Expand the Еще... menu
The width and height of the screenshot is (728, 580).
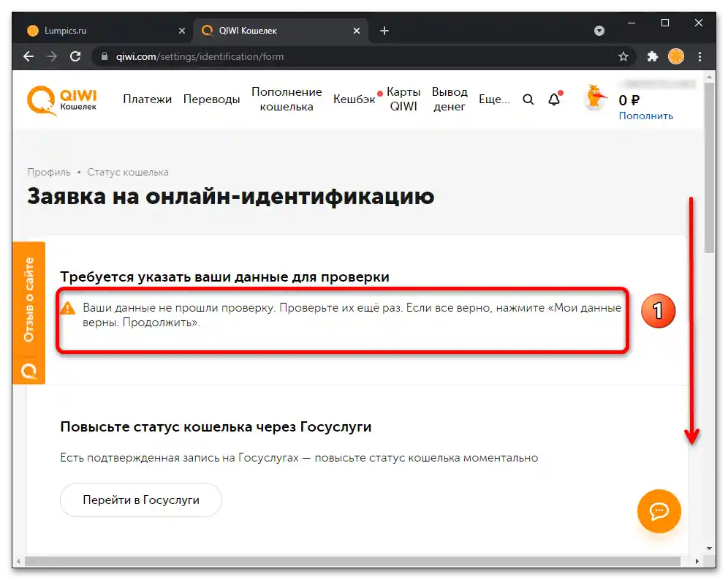point(494,99)
